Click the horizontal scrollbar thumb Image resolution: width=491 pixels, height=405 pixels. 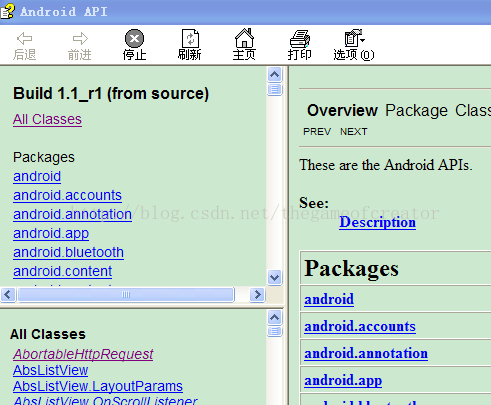pos(126,295)
